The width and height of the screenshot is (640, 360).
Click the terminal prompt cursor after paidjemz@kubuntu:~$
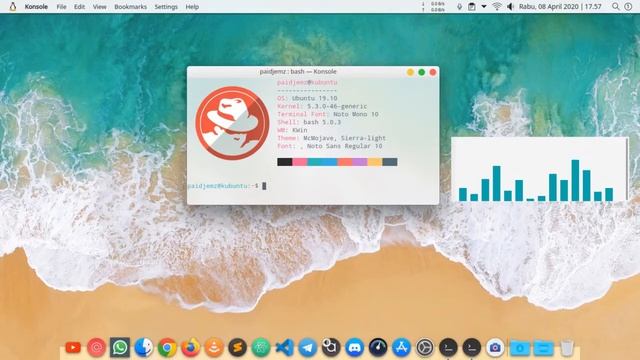point(264,186)
